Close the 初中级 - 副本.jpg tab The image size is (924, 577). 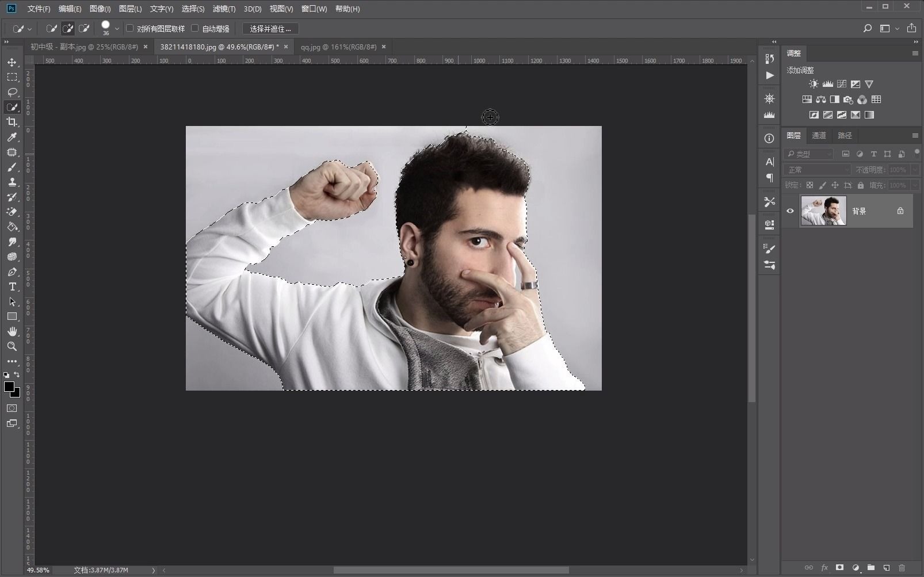(146, 47)
